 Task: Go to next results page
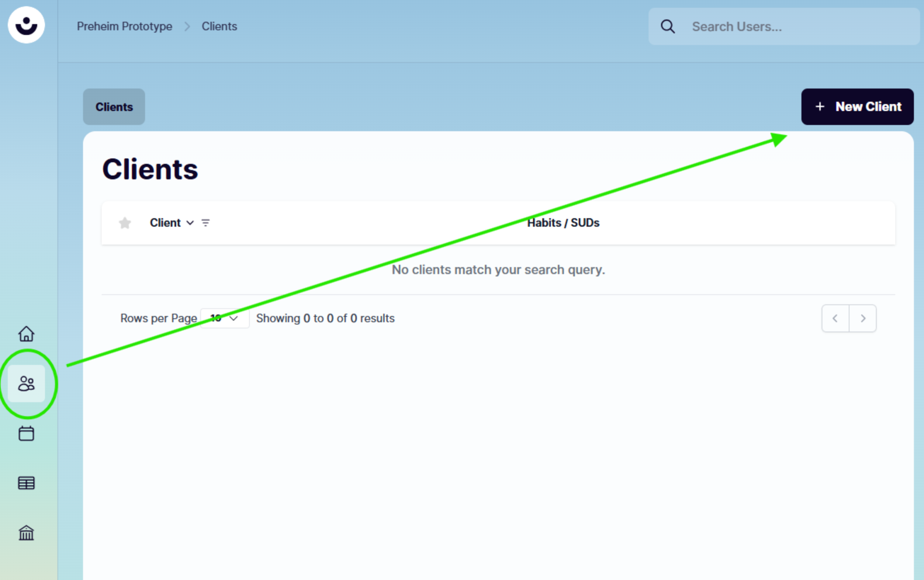click(x=863, y=318)
